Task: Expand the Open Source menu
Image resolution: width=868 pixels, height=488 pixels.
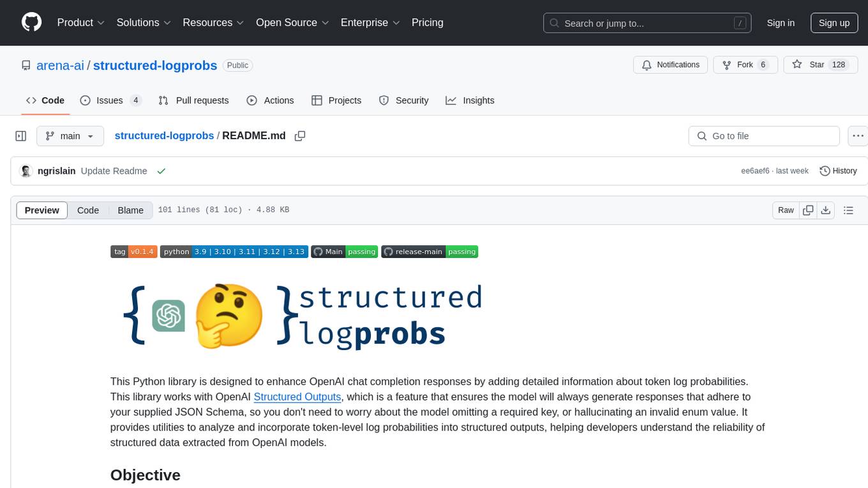Action: tap(292, 22)
